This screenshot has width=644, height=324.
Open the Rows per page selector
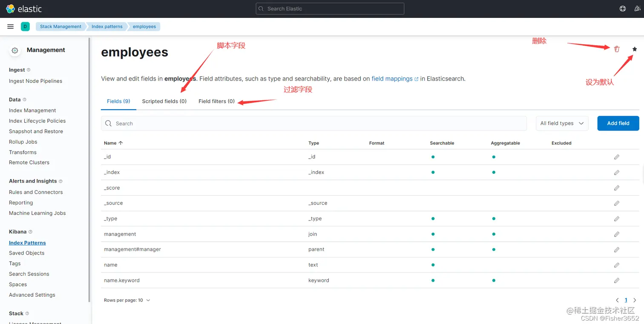click(127, 300)
